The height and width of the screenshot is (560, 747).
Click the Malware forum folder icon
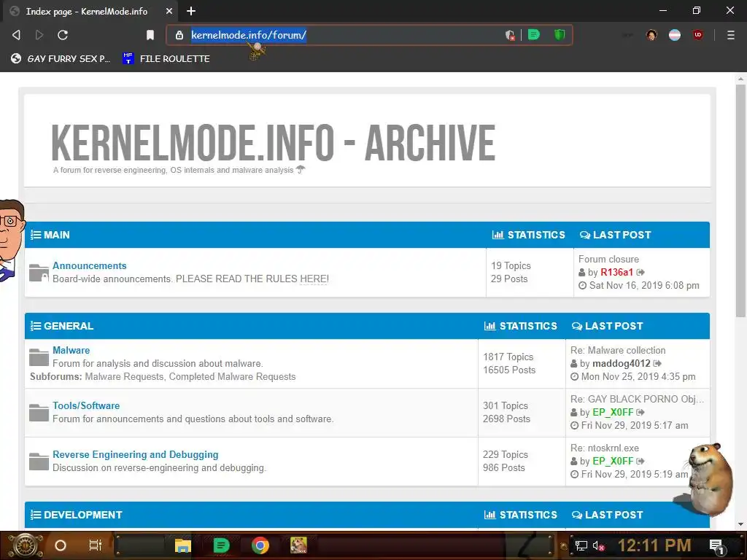tap(39, 357)
